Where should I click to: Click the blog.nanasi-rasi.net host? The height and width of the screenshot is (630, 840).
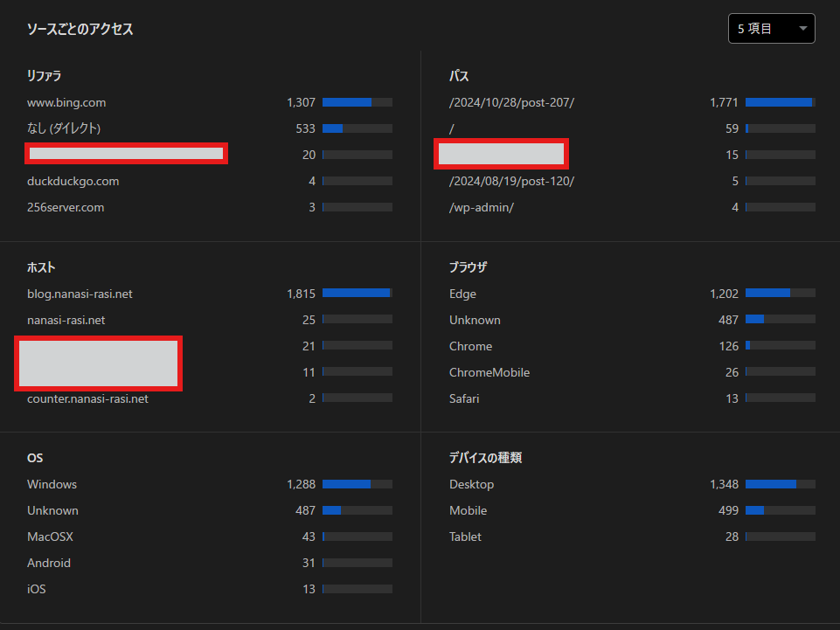[80, 294]
